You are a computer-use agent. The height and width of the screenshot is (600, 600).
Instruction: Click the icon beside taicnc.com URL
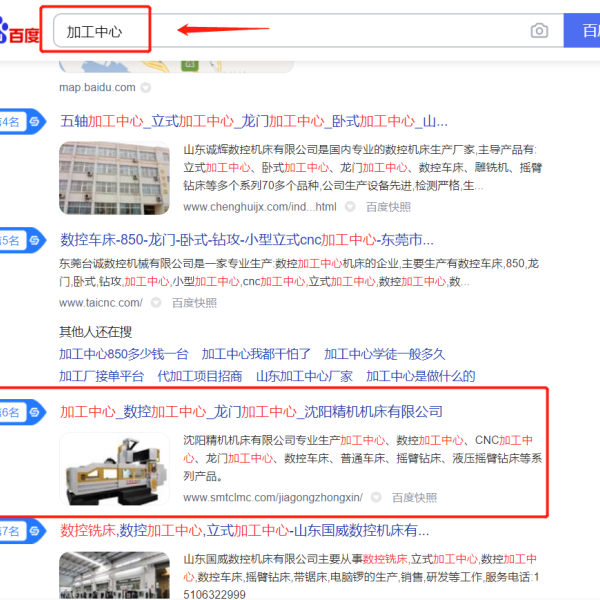point(156,303)
